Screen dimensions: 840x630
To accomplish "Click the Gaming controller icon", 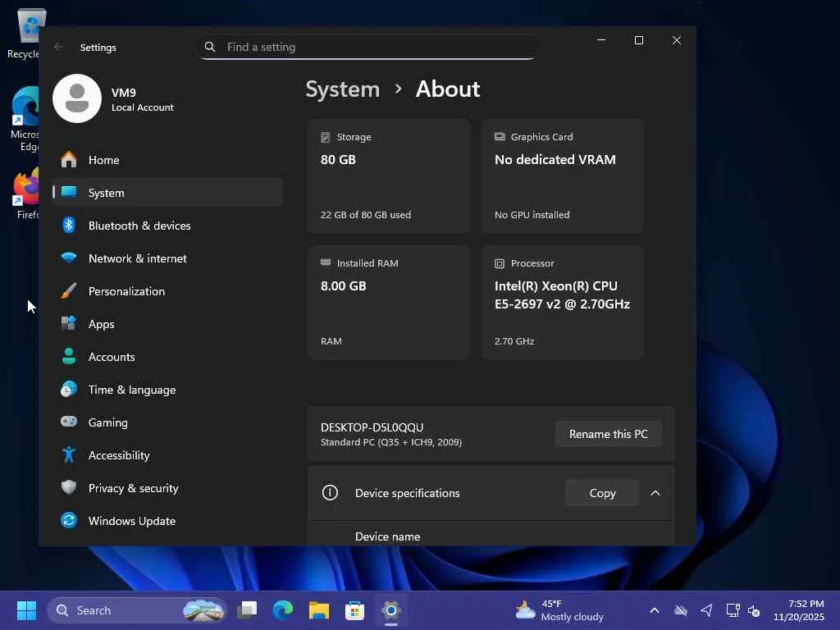I will (69, 422).
